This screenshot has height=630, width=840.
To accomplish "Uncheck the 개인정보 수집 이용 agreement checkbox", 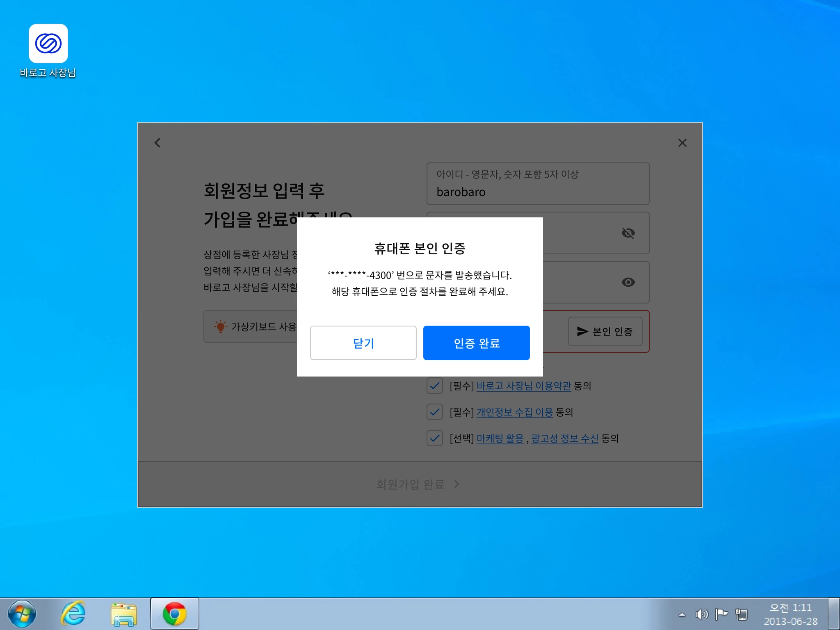I will click(x=434, y=412).
